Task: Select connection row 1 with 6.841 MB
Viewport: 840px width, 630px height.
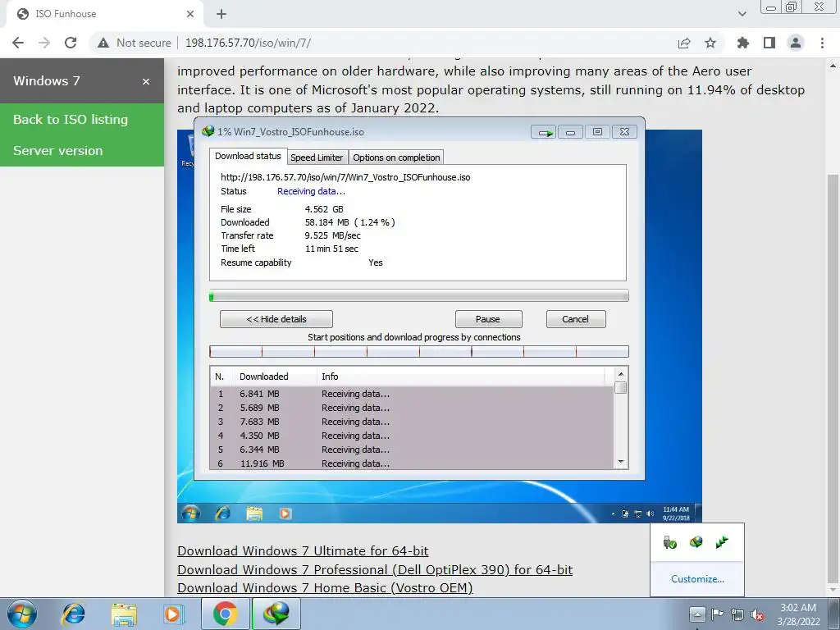Action: [x=412, y=394]
